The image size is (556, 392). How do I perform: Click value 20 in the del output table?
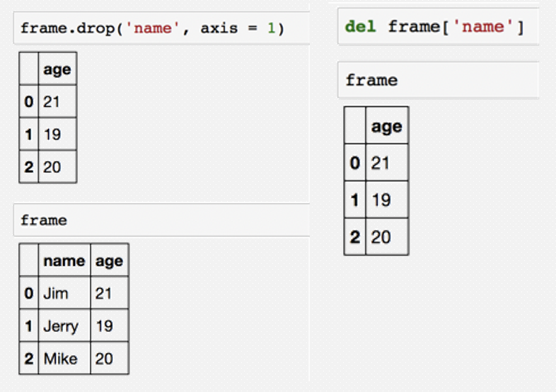381,237
